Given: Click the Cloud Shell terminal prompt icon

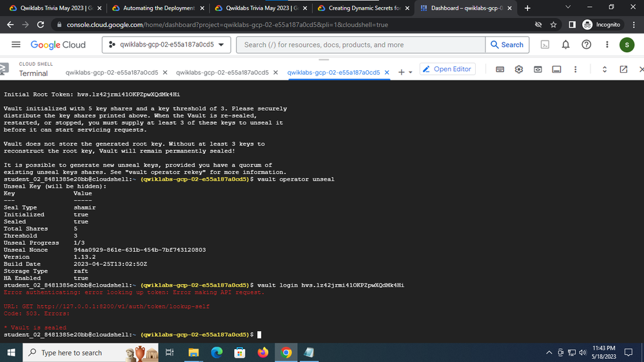Looking at the screenshot, I should click(x=4, y=69).
